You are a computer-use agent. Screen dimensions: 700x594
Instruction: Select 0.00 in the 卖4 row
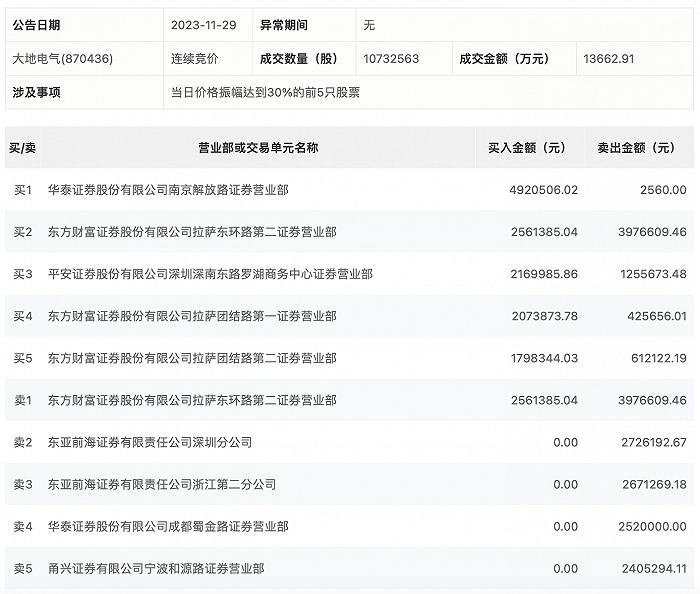[x=566, y=527]
